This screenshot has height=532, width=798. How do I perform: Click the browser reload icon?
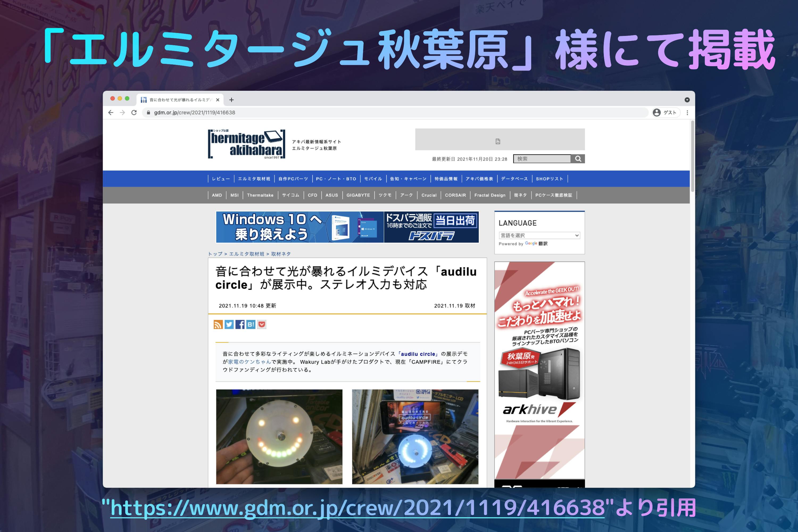coord(134,113)
